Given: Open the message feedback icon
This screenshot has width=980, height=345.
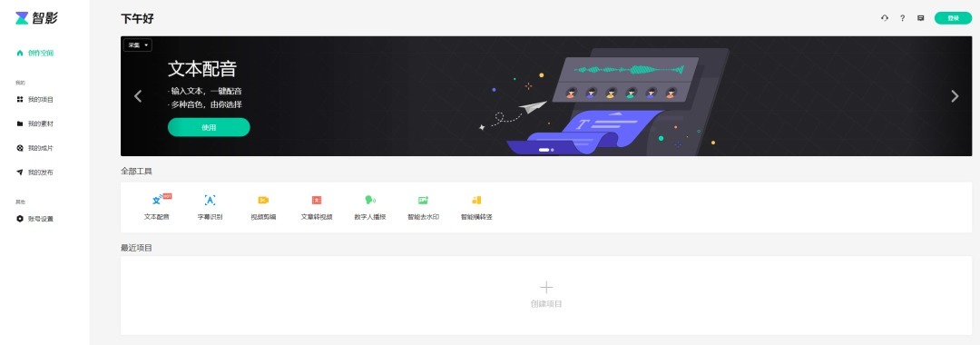Looking at the screenshot, I should point(921,18).
